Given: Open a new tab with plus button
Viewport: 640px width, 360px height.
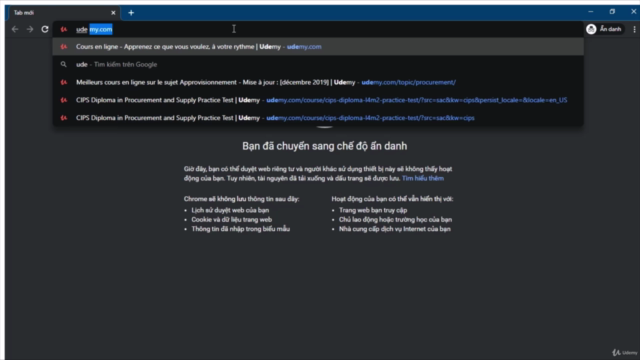Looking at the screenshot, I should [x=131, y=13].
